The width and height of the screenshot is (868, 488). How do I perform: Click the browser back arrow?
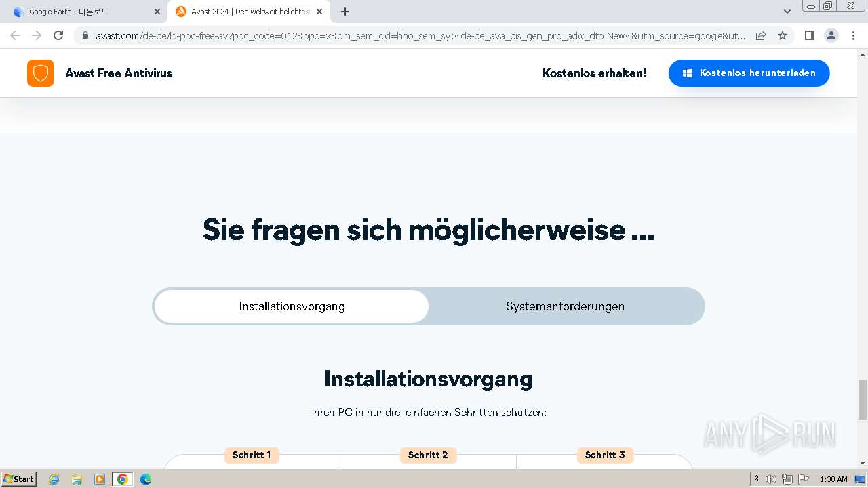(x=15, y=35)
